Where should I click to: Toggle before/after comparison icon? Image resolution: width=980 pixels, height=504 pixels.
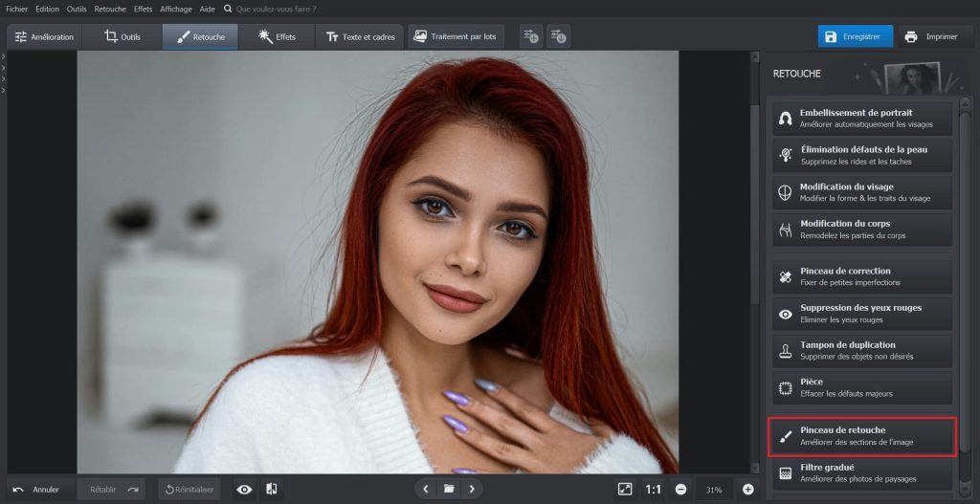click(x=271, y=490)
